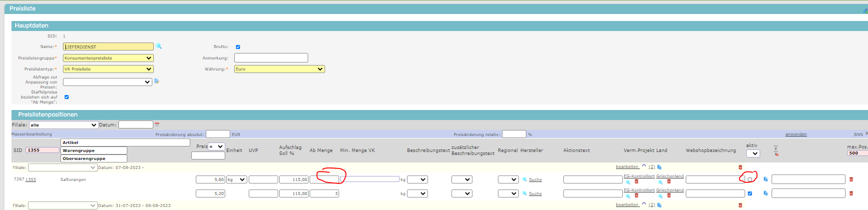
Task: Click the magnifier icon next to Name field
Action: point(159,46)
